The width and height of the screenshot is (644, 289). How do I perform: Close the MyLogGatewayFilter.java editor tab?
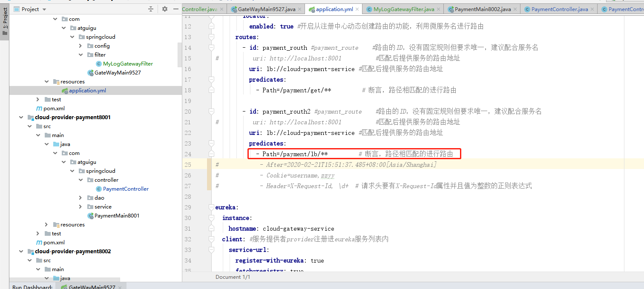[x=438, y=9]
